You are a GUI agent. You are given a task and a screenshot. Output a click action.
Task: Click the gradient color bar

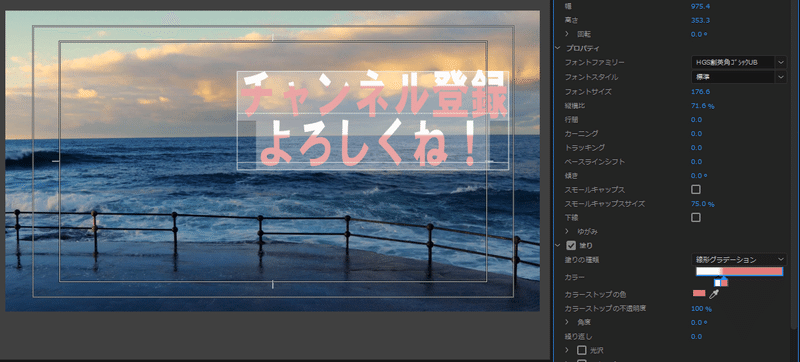(x=739, y=271)
